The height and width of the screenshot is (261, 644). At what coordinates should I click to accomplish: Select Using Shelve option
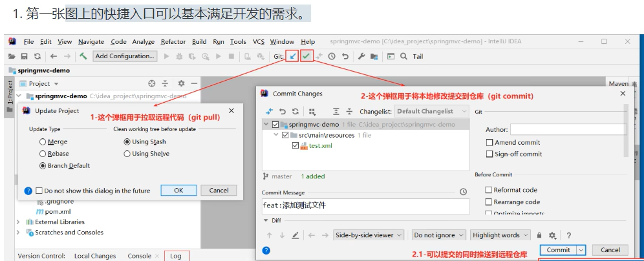(127, 154)
